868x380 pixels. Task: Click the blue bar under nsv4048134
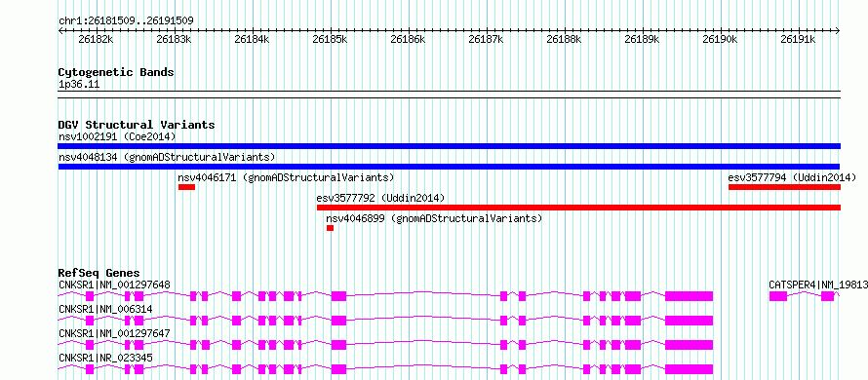(x=449, y=167)
